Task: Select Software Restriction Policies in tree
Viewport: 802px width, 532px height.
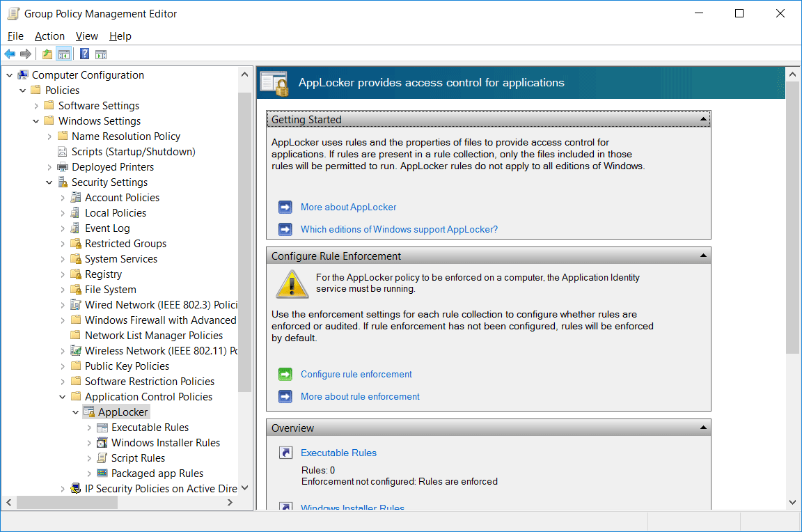Action: 150,382
